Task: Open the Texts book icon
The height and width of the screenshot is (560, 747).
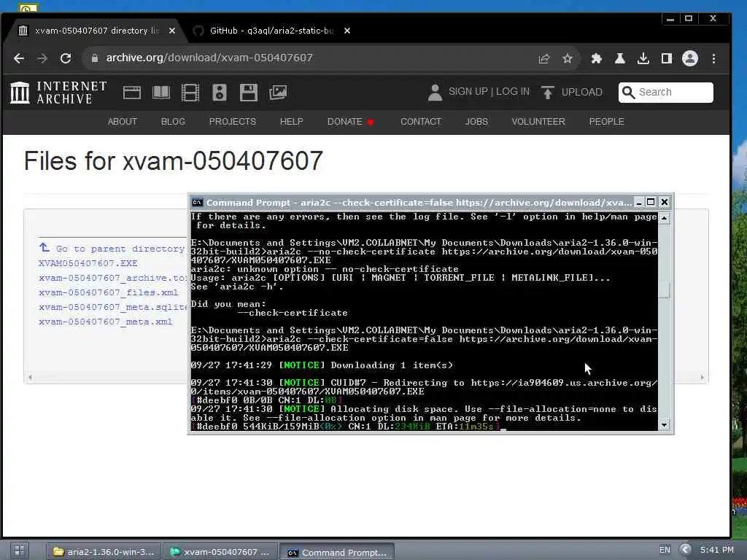Action: pyautogui.click(x=161, y=93)
